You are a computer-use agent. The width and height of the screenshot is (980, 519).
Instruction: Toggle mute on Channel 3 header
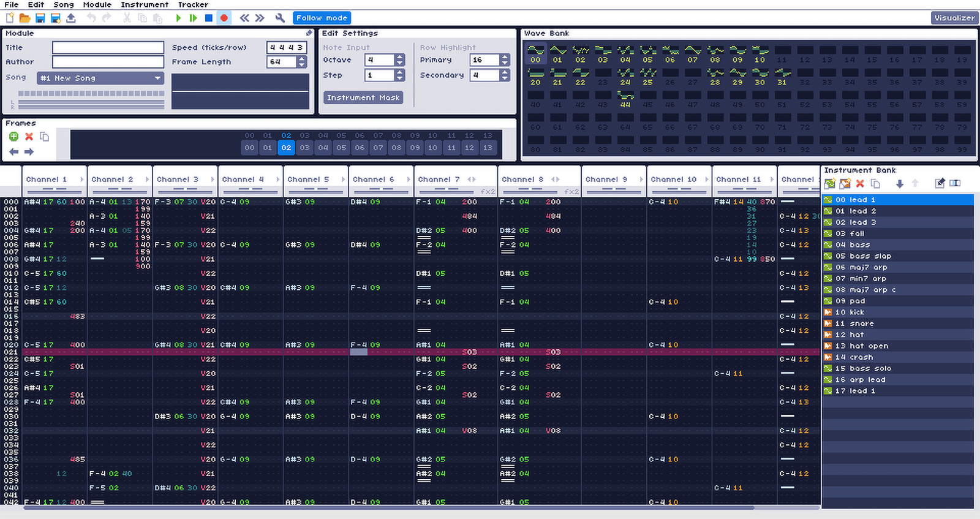tap(178, 180)
